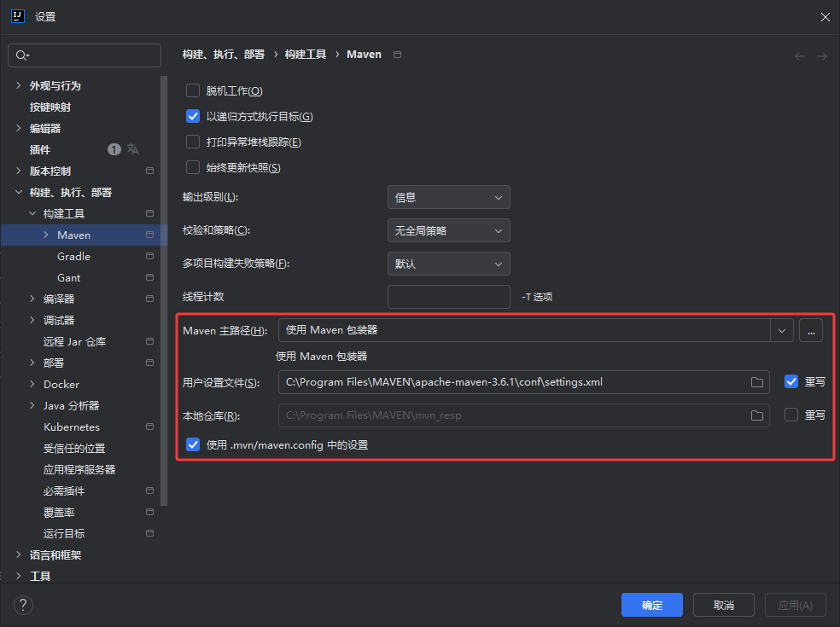Screen dimensions: 840x627
Task: Open the browse button for Maven 主路径
Action: click(x=810, y=330)
